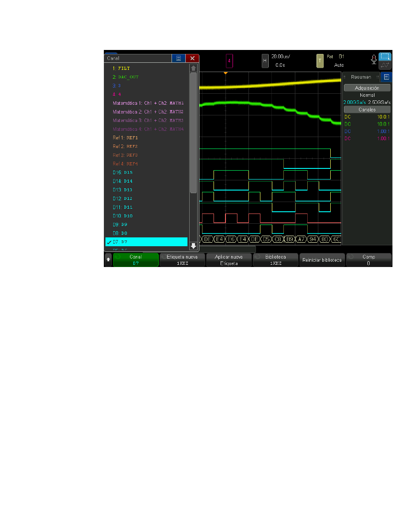Select Ref 2: REF2 entry

(x=146, y=146)
